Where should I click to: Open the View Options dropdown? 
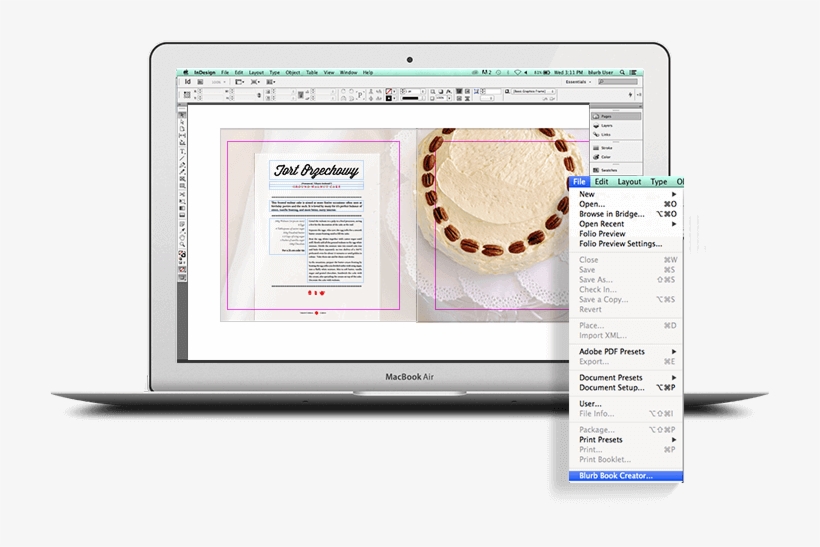pyautogui.click(x=240, y=82)
